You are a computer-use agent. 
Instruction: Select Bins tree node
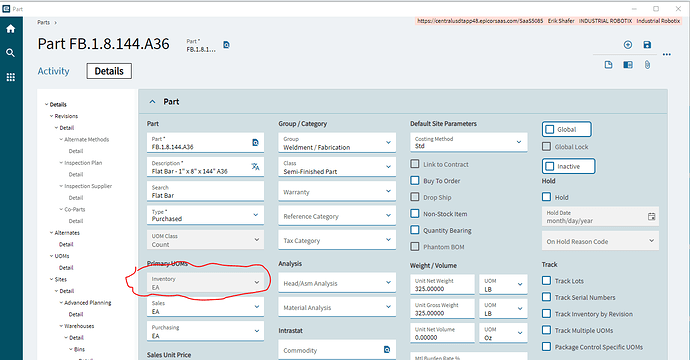click(x=79, y=349)
